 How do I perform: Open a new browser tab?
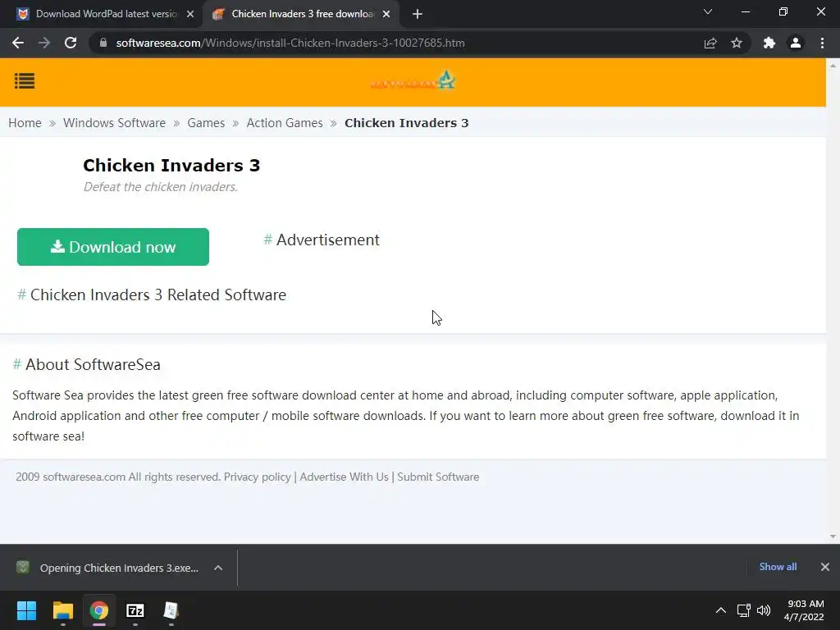(x=418, y=14)
